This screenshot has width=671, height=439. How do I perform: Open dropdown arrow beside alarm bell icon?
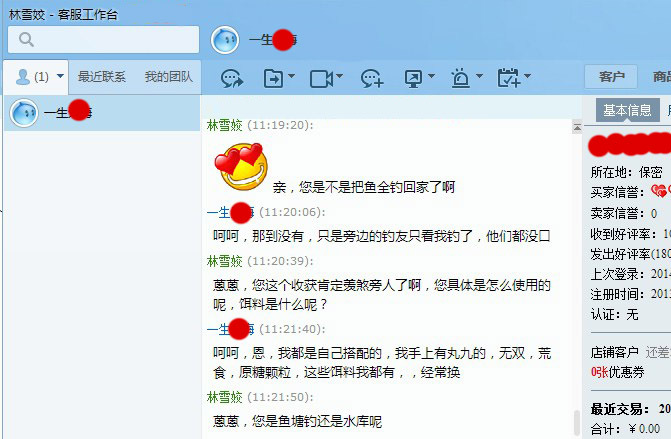click(x=479, y=76)
